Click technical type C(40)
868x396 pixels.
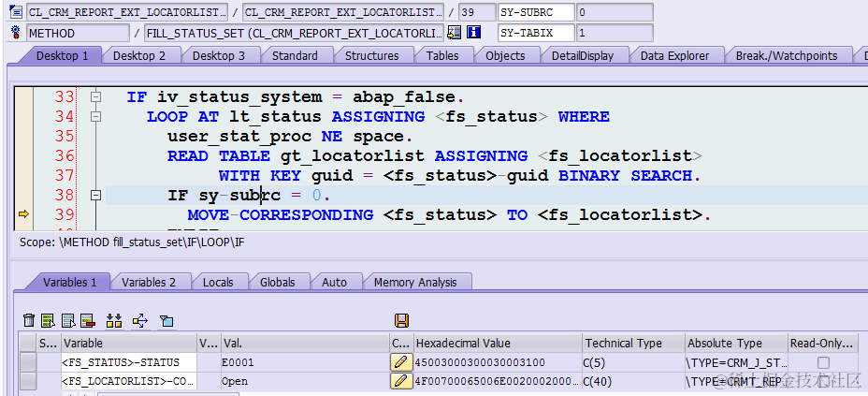600,382
